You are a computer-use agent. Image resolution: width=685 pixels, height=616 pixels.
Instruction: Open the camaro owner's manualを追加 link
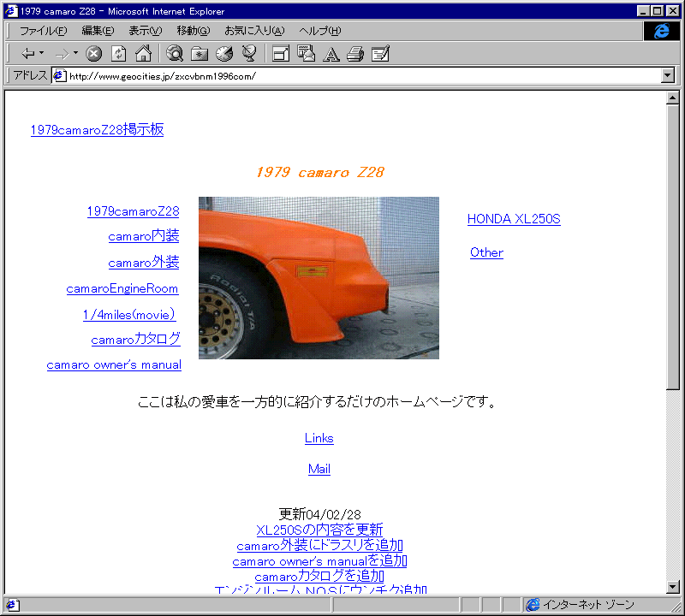[x=319, y=561]
